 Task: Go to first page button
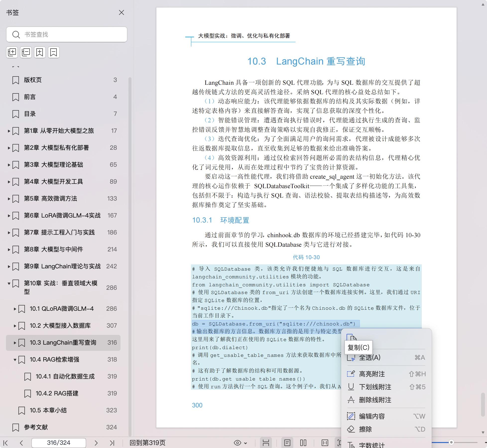point(6,443)
